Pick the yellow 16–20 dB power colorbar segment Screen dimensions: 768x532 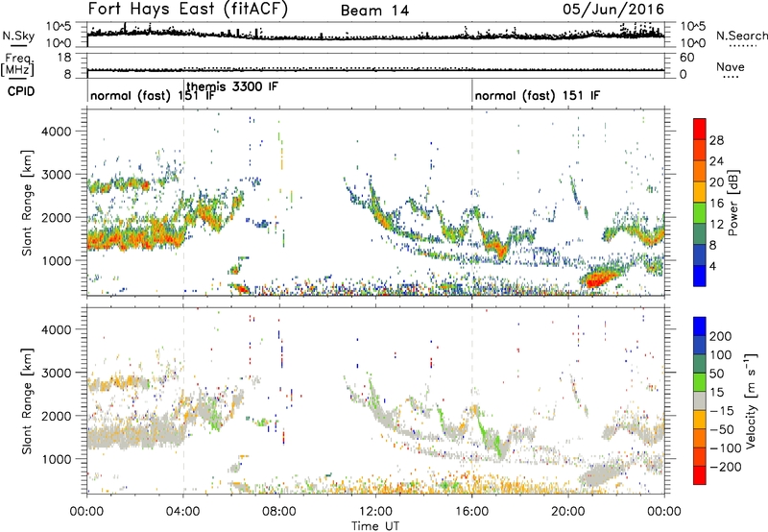pos(700,192)
